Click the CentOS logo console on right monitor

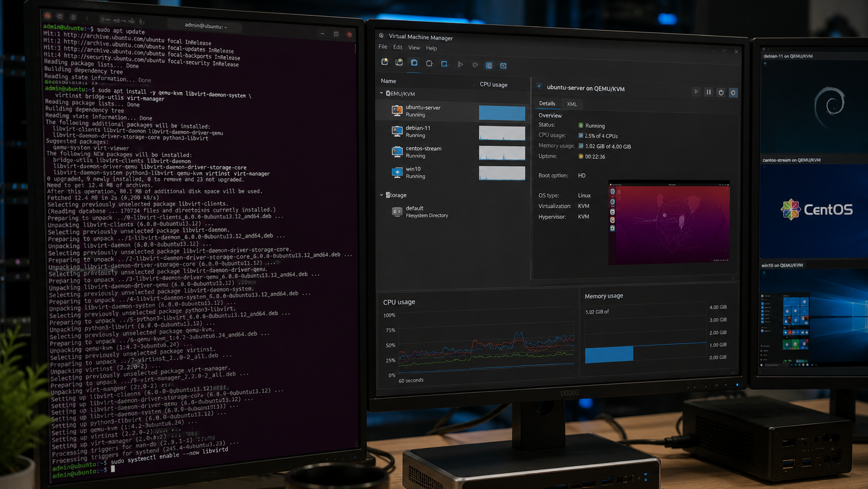814,210
